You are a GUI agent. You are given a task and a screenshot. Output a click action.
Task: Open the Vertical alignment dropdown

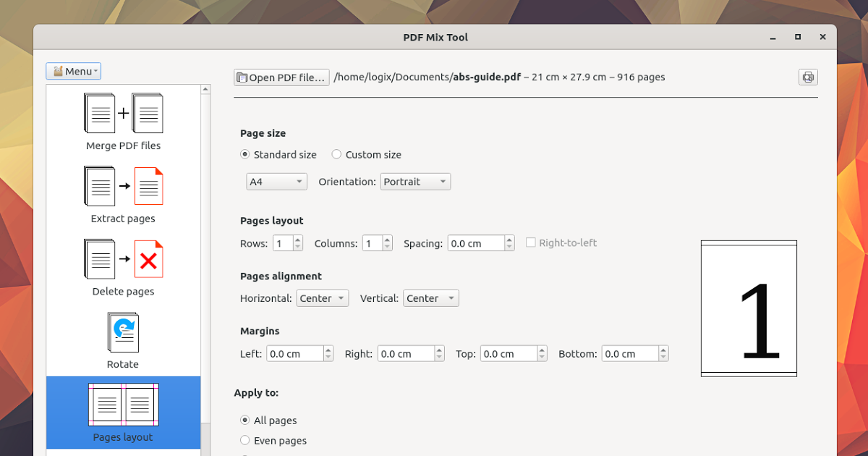(431, 298)
